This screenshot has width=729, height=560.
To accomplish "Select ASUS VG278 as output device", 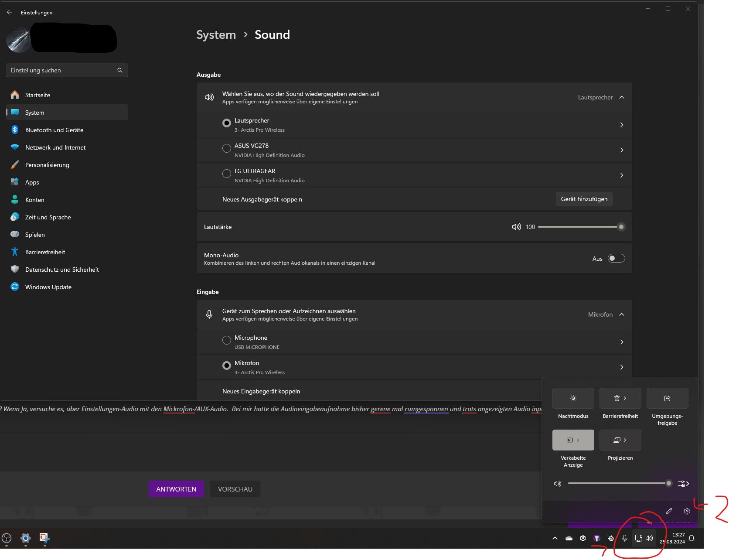I will (227, 148).
